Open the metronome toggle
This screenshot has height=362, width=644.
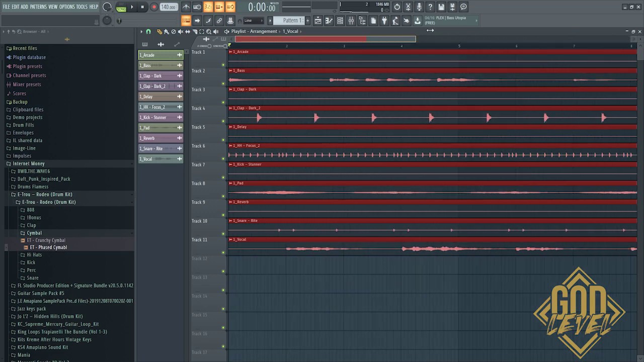click(x=186, y=7)
